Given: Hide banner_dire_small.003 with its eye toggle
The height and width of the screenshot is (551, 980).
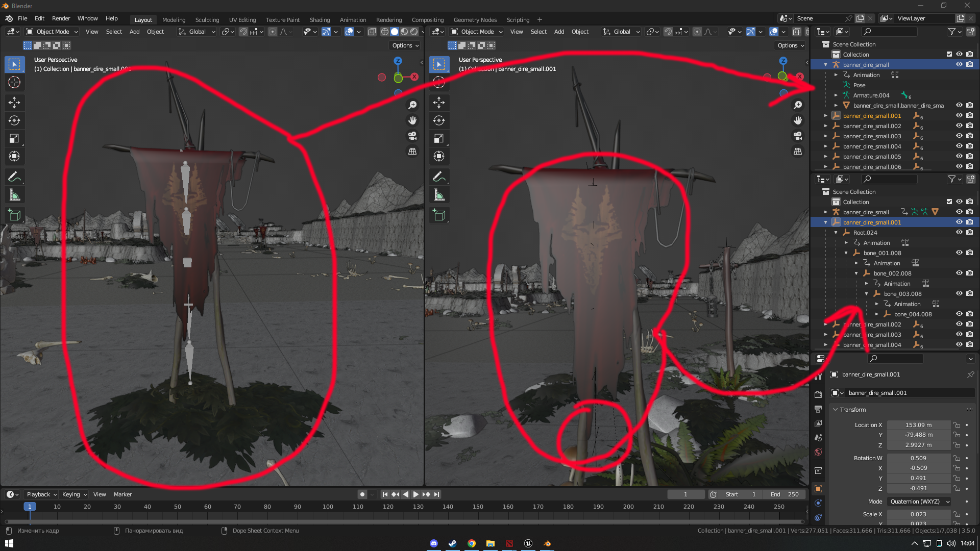Looking at the screenshot, I should (x=959, y=136).
